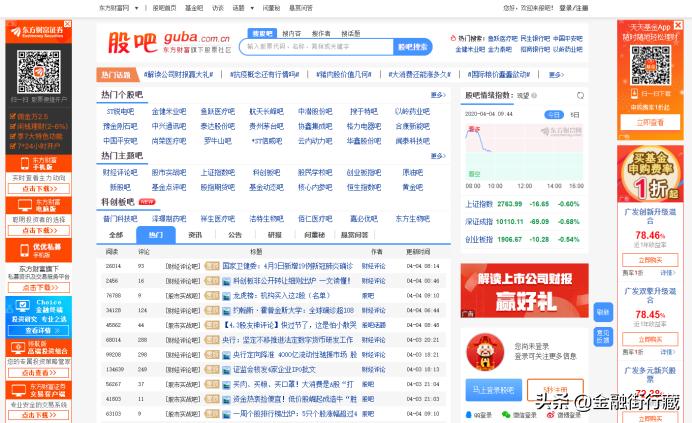Click the fire icon beside 热门搜索

point(453,38)
